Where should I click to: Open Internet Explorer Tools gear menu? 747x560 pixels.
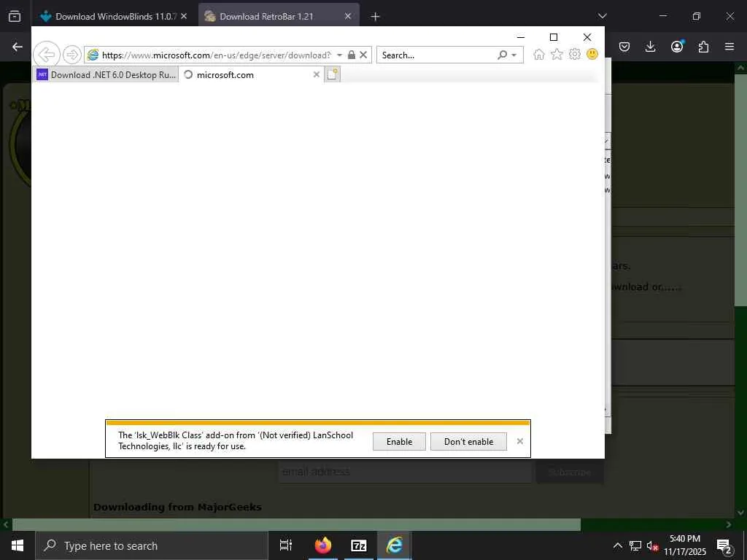pyautogui.click(x=575, y=54)
